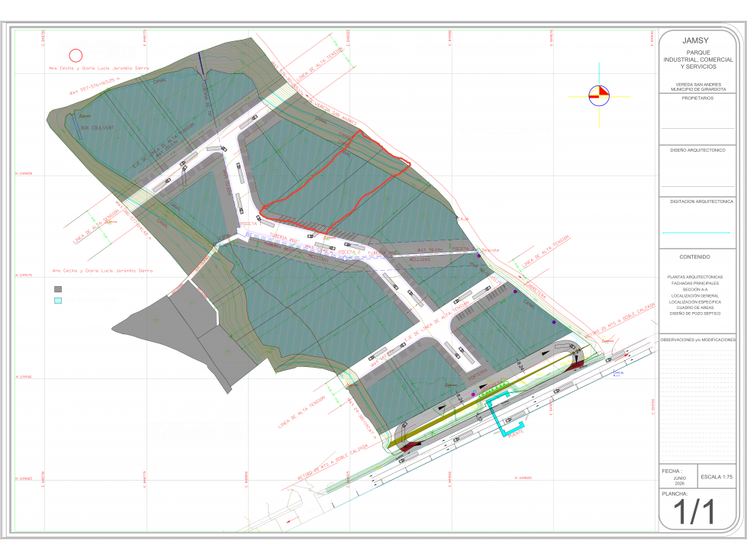The image size is (747, 560).
Task: Click the 'ESCALA 1:75' scale text
Action: (716, 477)
